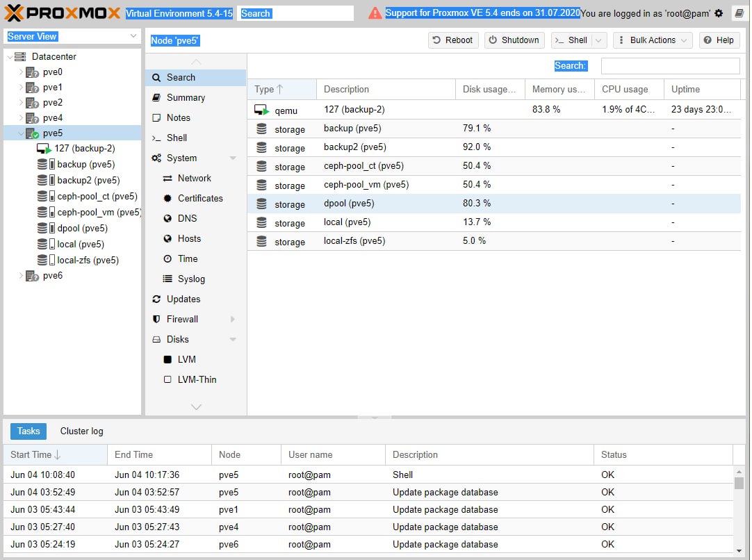Click the pve5 online node icon
Image resolution: width=752 pixels, height=560 pixels.
tap(32, 133)
